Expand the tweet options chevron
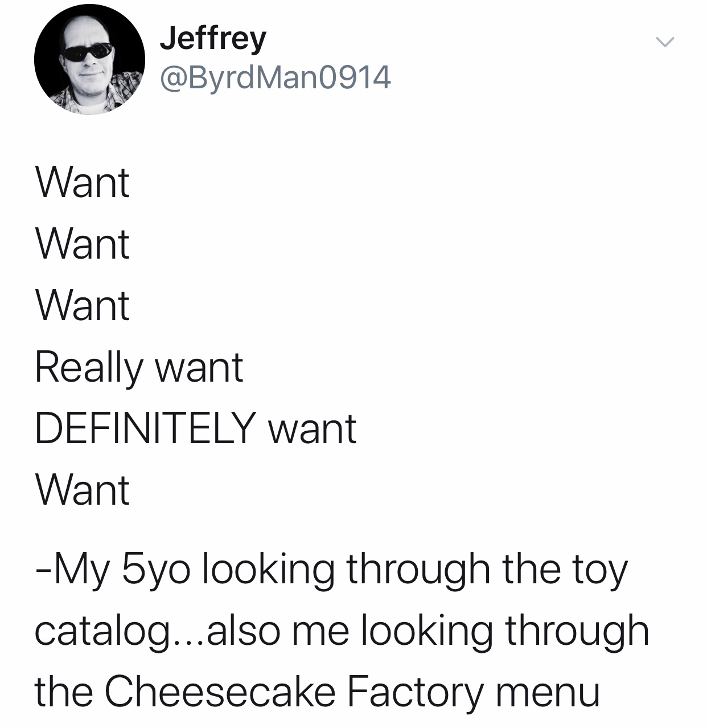Viewport: 707px width, 728px height. [664, 42]
